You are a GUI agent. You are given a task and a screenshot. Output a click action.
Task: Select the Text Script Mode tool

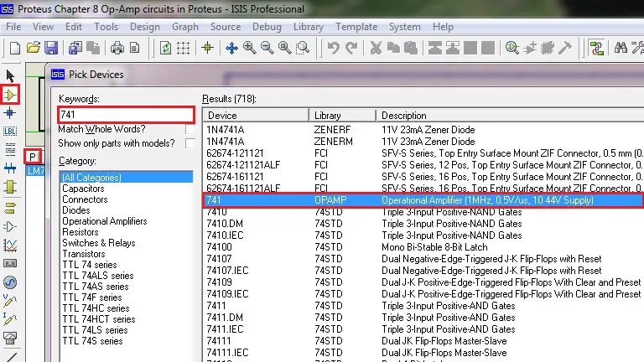10,149
